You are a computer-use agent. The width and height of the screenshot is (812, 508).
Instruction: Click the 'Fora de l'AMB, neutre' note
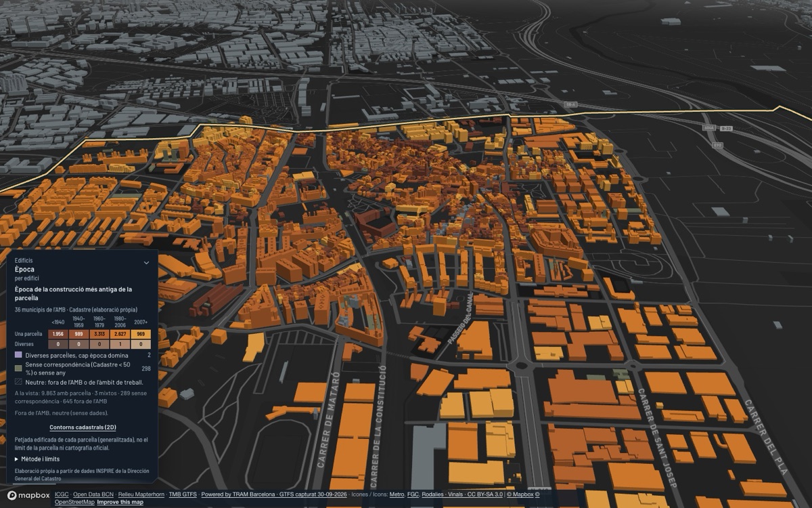coord(61,413)
